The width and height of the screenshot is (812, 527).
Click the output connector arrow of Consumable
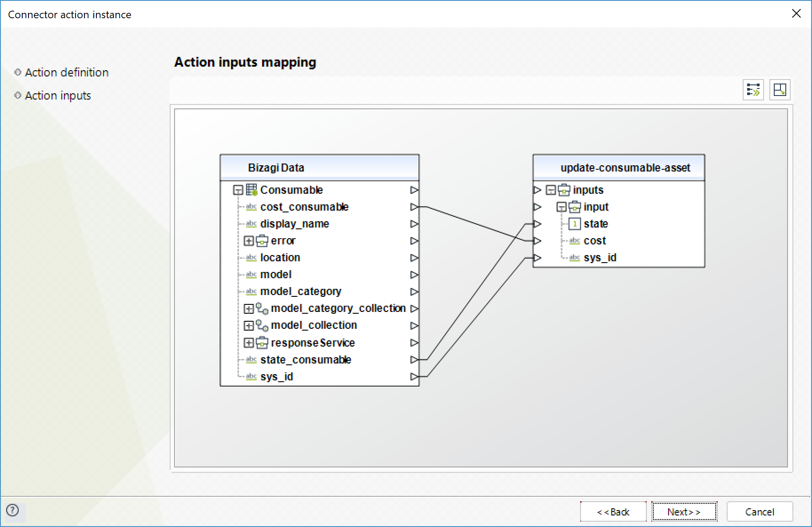point(414,190)
